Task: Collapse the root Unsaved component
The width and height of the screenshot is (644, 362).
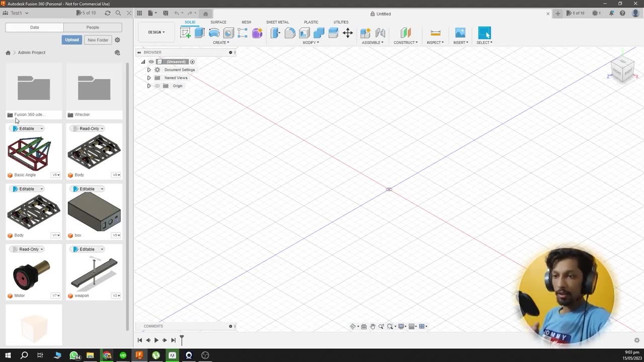Action: [x=143, y=62]
